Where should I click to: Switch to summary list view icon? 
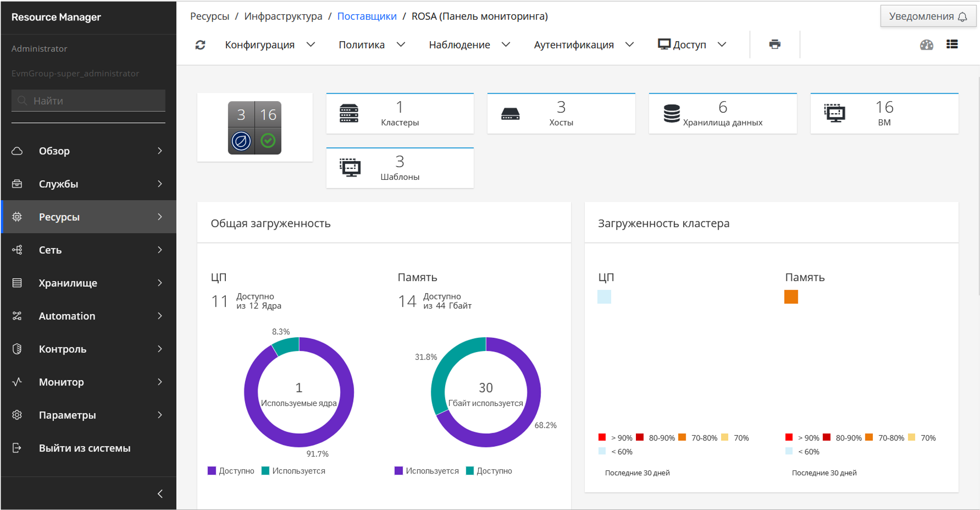click(x=952, y=44)
